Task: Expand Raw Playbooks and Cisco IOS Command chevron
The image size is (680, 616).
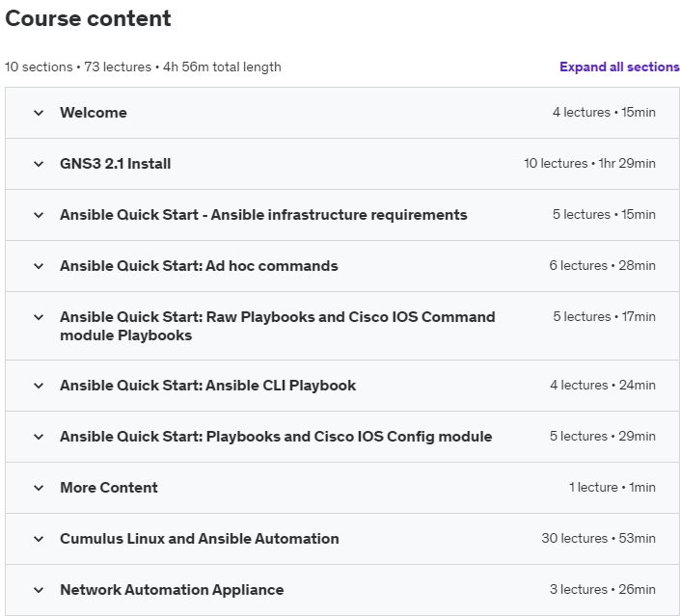Action: pos(39,317)
